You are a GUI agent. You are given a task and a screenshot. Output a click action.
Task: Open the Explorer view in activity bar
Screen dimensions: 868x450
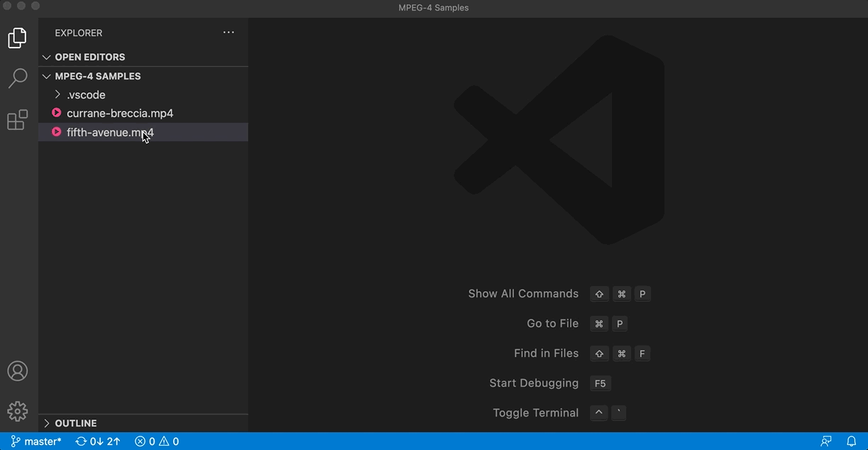coord(18,38)
